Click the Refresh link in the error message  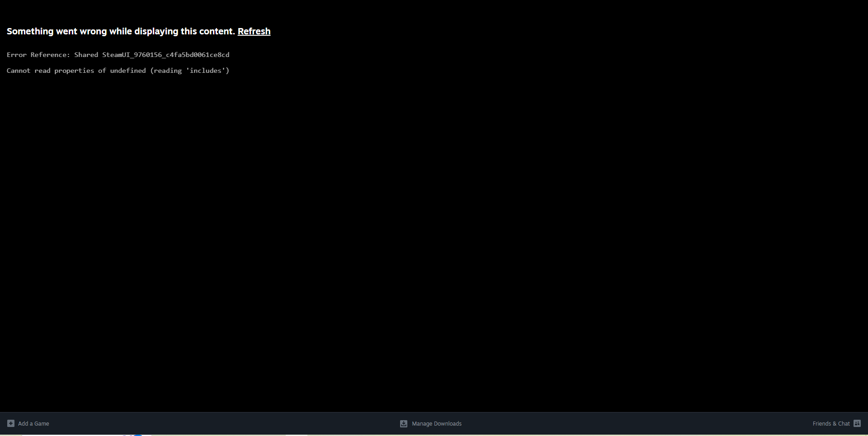(x=254, y=31)
